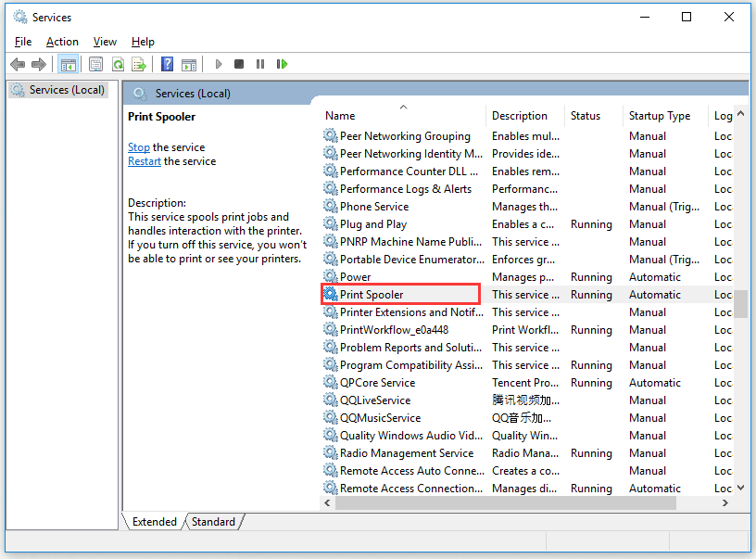This screenshot has height=559, width=756.
Task: Click vertical scrollbar down arrow
Action: click(x=741, y=489)
